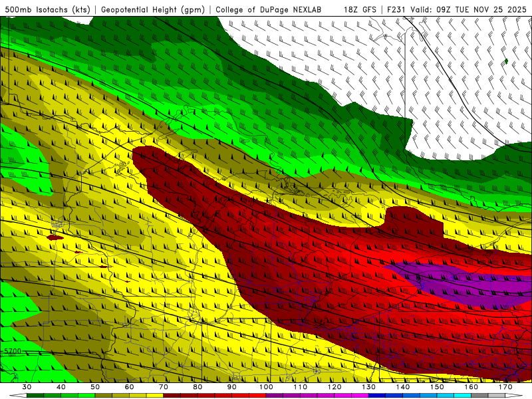Click the 120 value on the color scale
532x399 pixels.
[334, 387]
